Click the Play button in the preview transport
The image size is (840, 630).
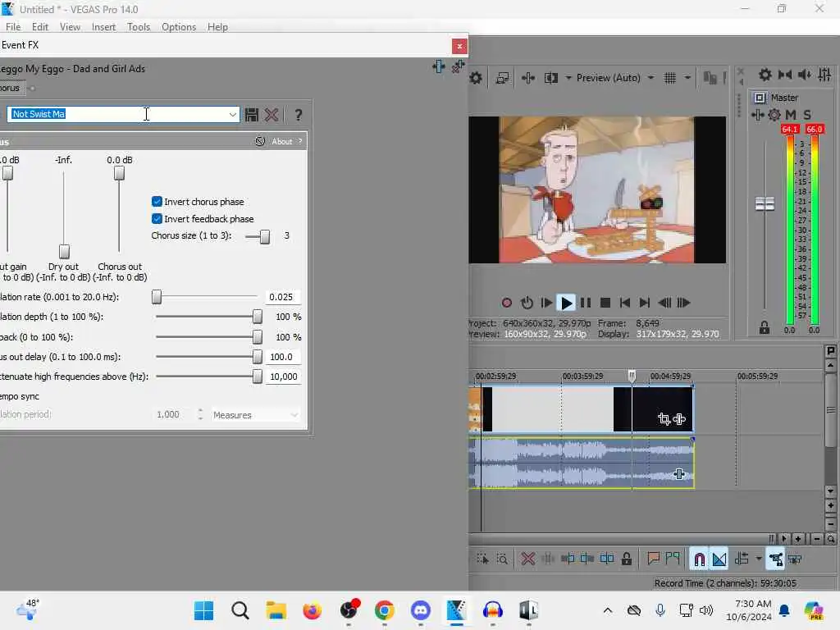(566, 303)
